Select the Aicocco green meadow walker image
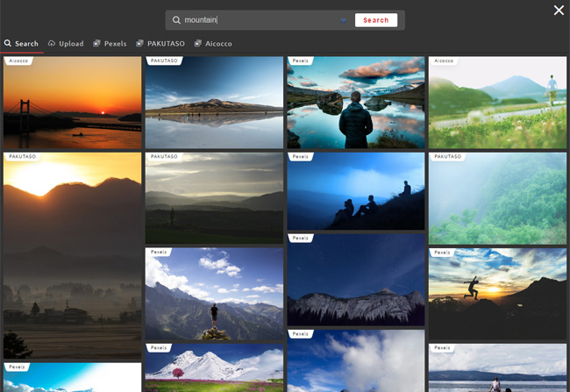The width and height of the screenshot is (570, 392). [x=497, y=103]
